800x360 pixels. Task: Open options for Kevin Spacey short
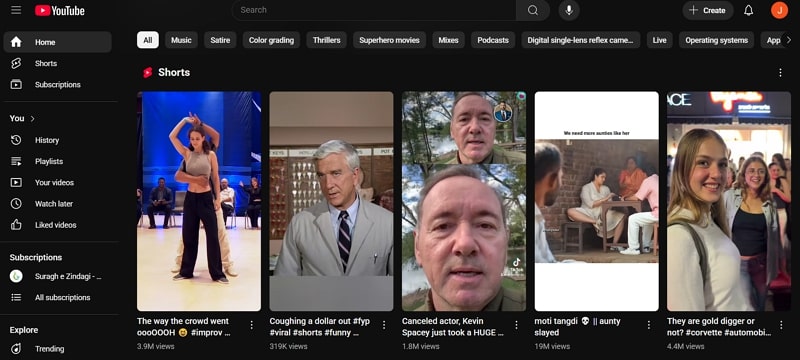point(516,325)
